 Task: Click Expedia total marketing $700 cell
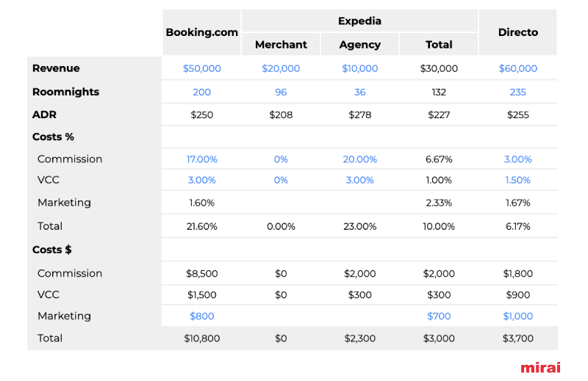click(439, 316)
